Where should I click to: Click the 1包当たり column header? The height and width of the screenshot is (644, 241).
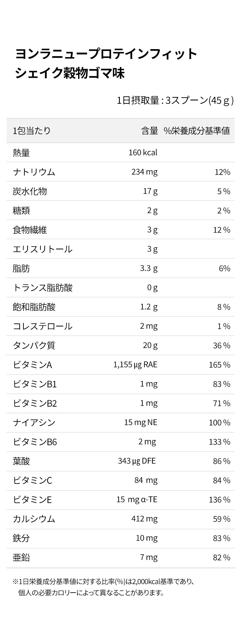pos(32,131)
